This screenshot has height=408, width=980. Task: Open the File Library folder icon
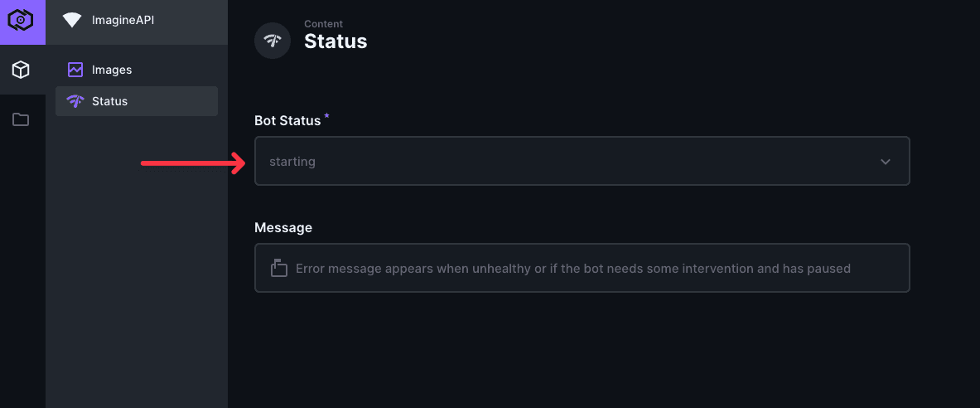click(x=21, y=119)
